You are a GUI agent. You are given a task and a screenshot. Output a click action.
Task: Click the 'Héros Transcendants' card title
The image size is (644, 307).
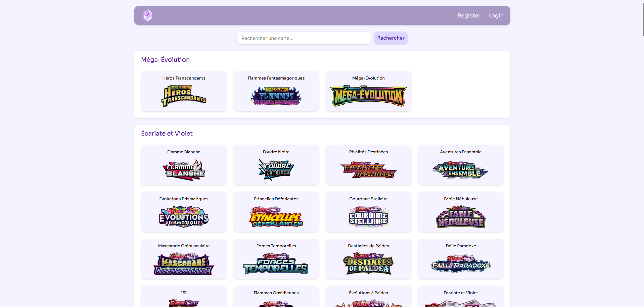[184, 78]
